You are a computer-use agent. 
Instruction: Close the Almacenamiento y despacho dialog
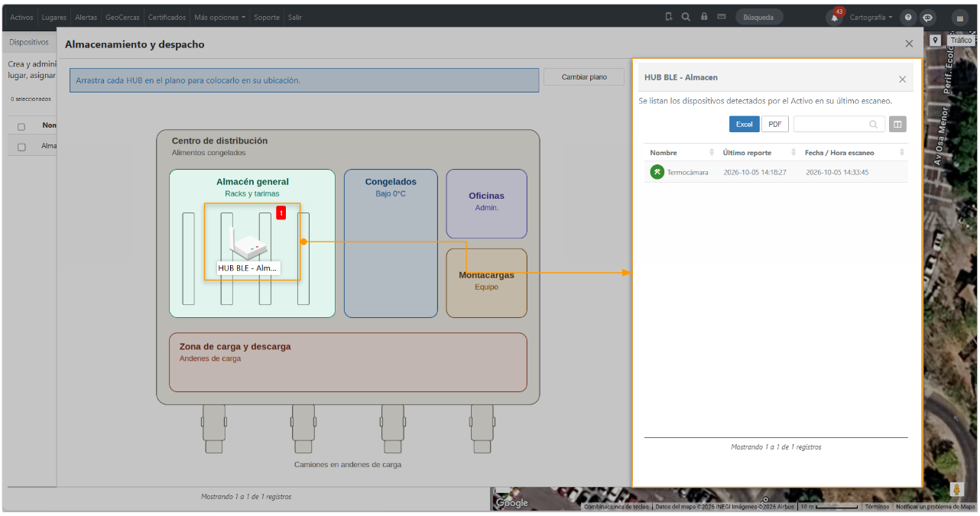(x=909, y=44)
